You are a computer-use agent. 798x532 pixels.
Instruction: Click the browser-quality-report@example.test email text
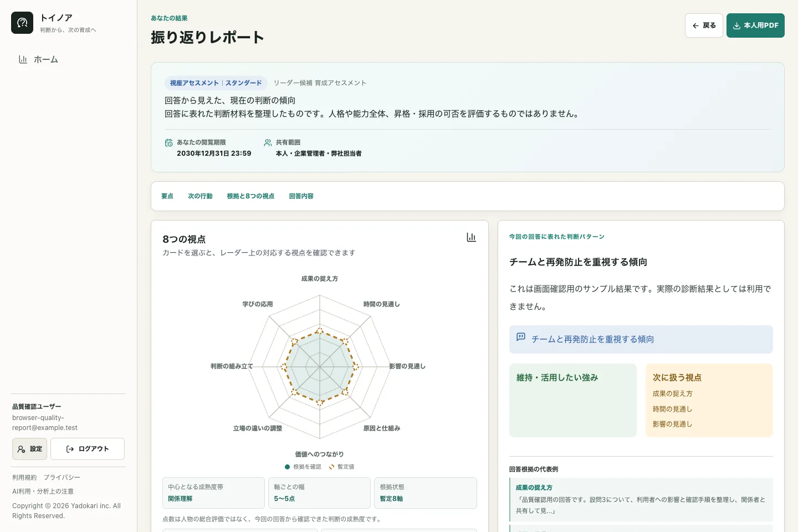click(x=45, y=423)
